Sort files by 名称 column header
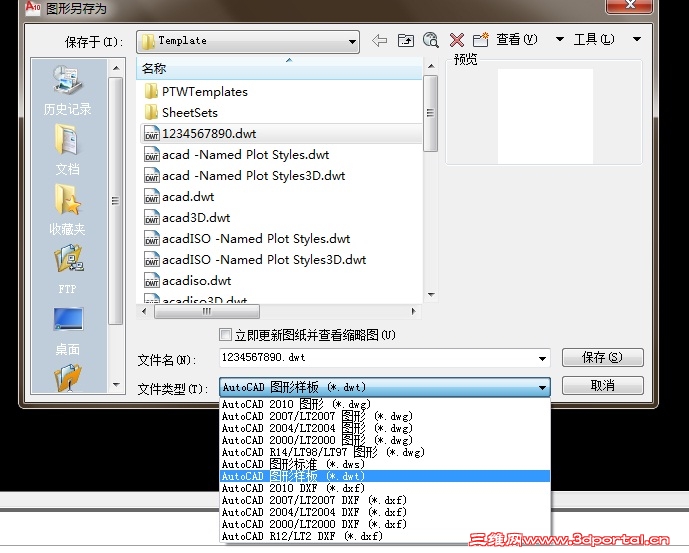 279,69
